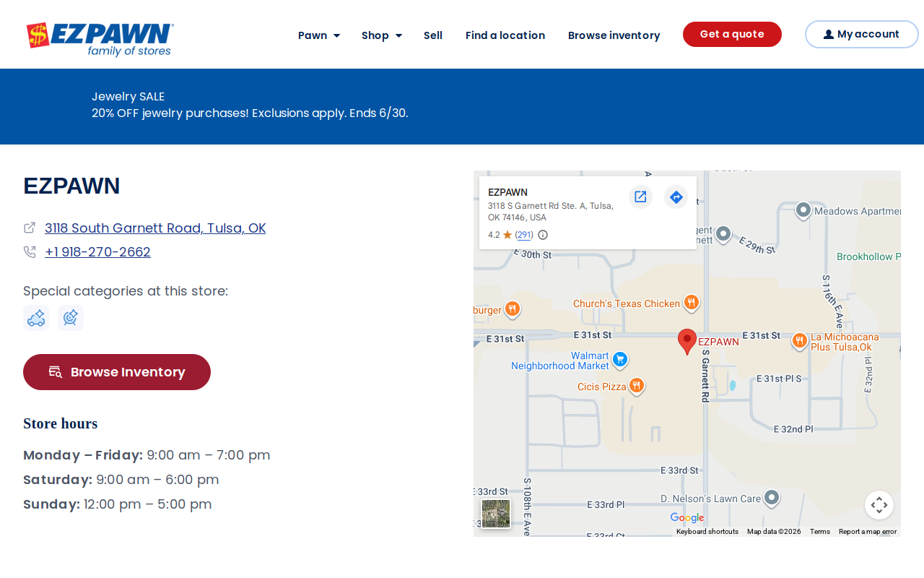Open map camera controls button
This screenshot has height=578, width=924.
(x=879, y=505)
